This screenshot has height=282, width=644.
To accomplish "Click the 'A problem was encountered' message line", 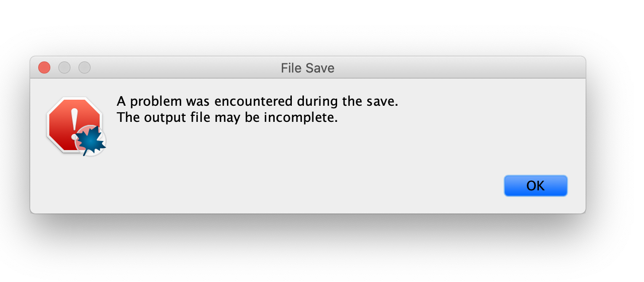I will tap(258, 101).
